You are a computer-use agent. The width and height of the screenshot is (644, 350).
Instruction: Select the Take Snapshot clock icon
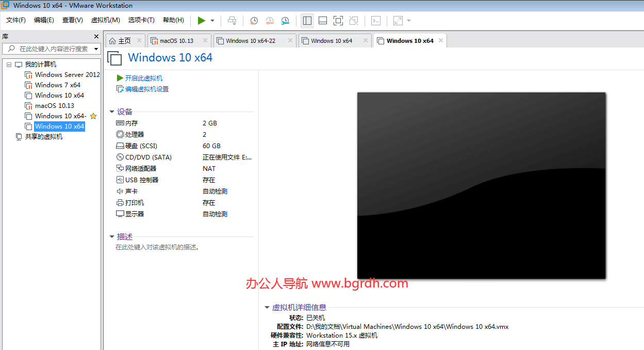click(x=253, y=21)
